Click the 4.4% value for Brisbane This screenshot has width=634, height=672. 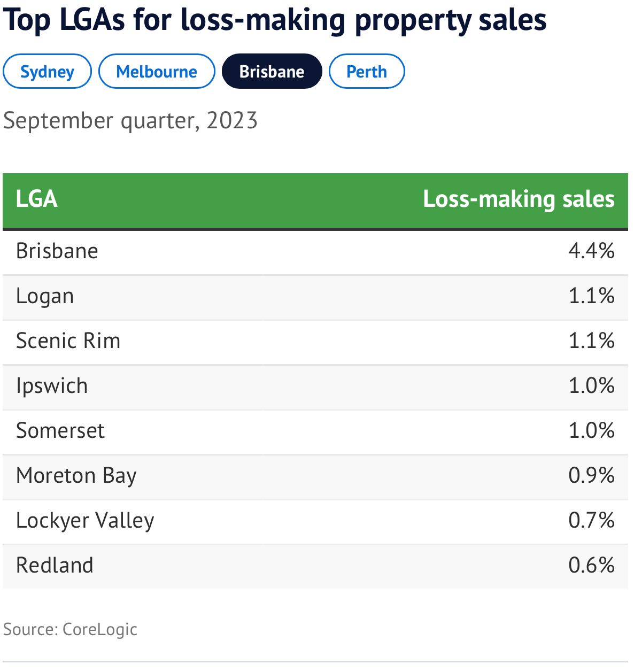coord(591,251)
